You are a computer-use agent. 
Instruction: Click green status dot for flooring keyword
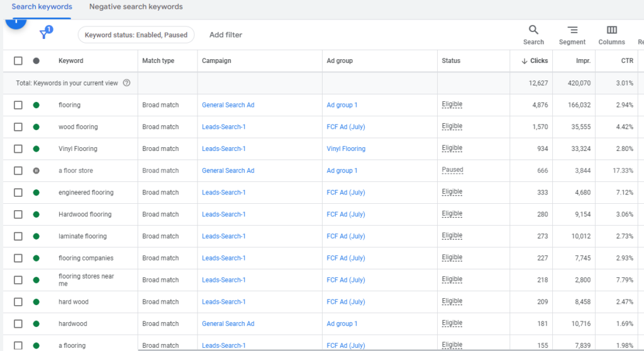pos(36,105)
